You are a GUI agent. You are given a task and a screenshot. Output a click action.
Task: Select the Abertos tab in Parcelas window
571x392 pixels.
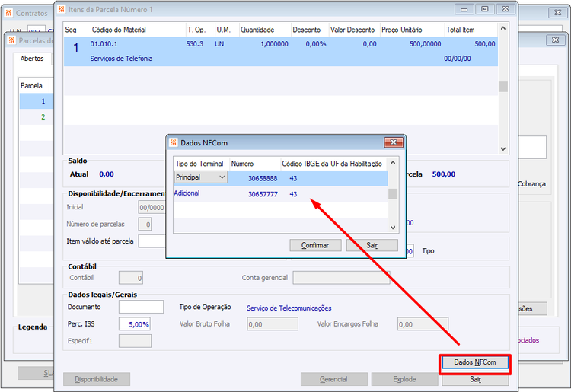(32, 59)
